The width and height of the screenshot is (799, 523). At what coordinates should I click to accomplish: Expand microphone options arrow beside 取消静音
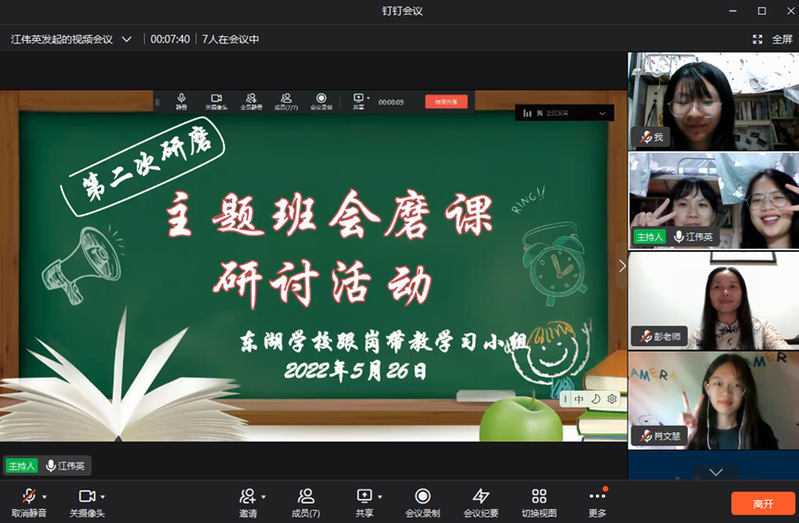click(44, 497)
